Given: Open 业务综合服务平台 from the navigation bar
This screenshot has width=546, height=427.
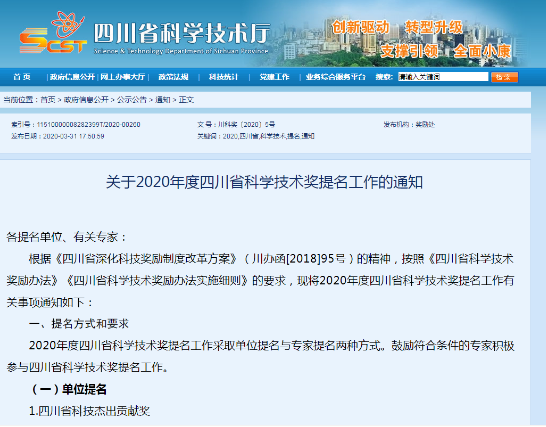Looking at the screenshot, I should 336,77.
